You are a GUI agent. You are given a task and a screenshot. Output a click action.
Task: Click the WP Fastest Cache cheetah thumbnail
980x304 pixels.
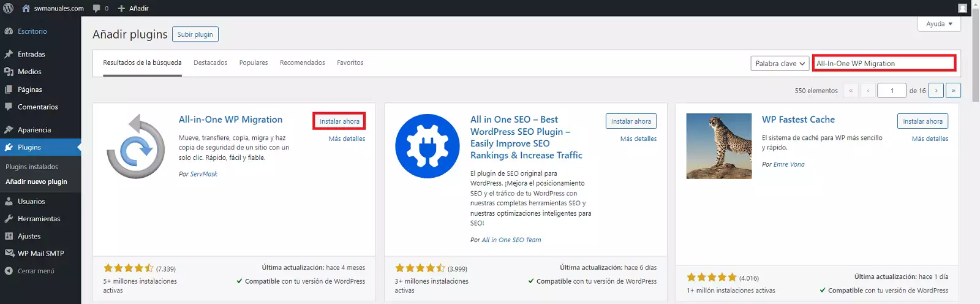pos(719,146)
